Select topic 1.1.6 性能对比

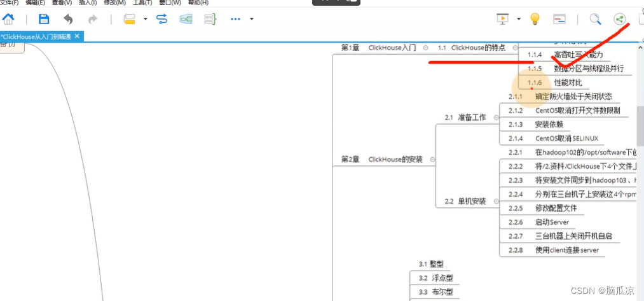click(x=555, y=83)
